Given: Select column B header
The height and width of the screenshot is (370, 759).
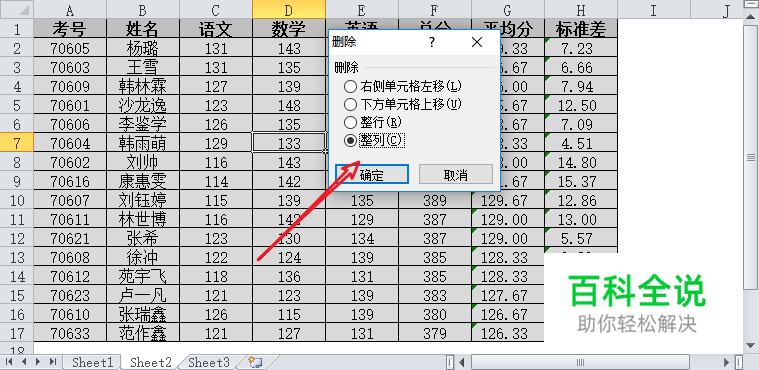Looking at the screenshot, I should [x=143, y=10].
